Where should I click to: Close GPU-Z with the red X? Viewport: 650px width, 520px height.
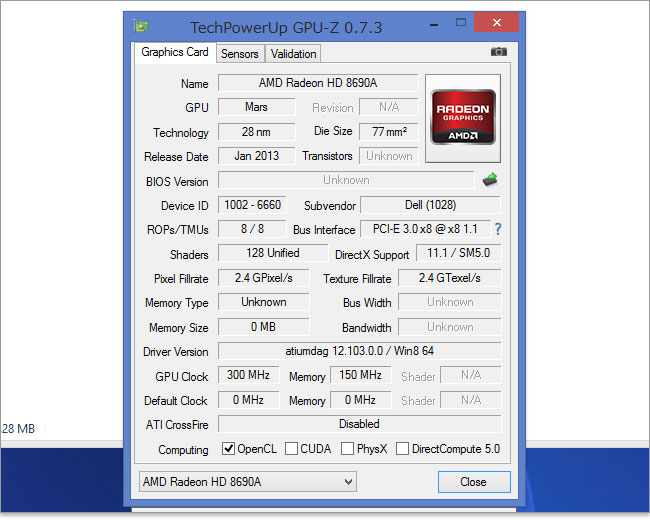pyautogui.click(x=497, y=22)
